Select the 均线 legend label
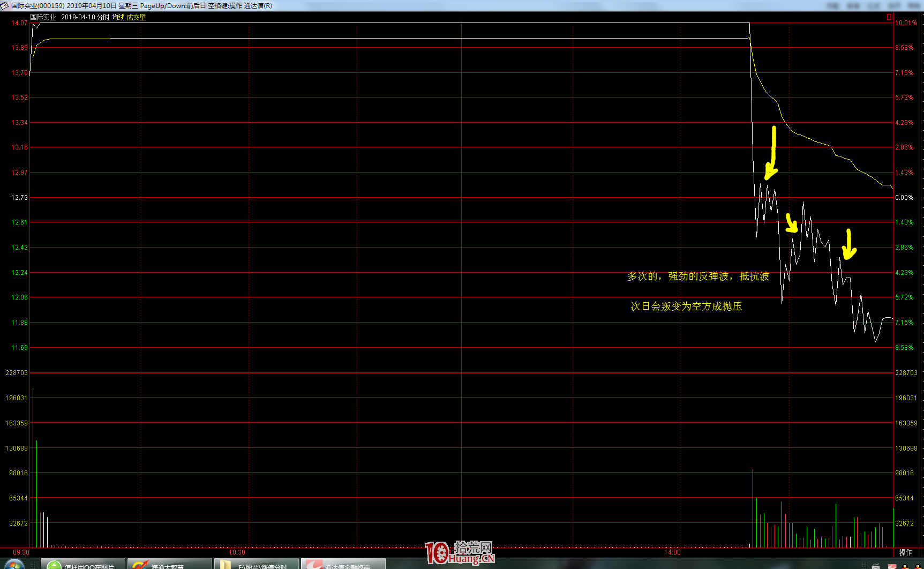The image size is (924, 569). (118, 17)
